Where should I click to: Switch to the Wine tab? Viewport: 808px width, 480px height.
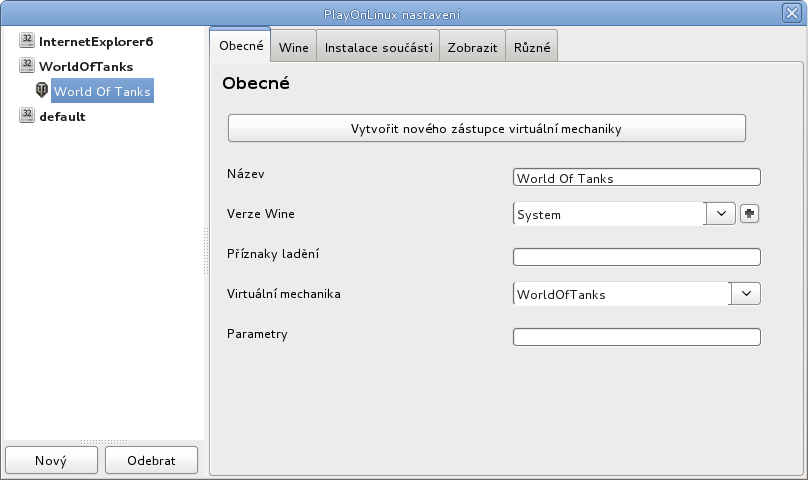tap(294, 47)
